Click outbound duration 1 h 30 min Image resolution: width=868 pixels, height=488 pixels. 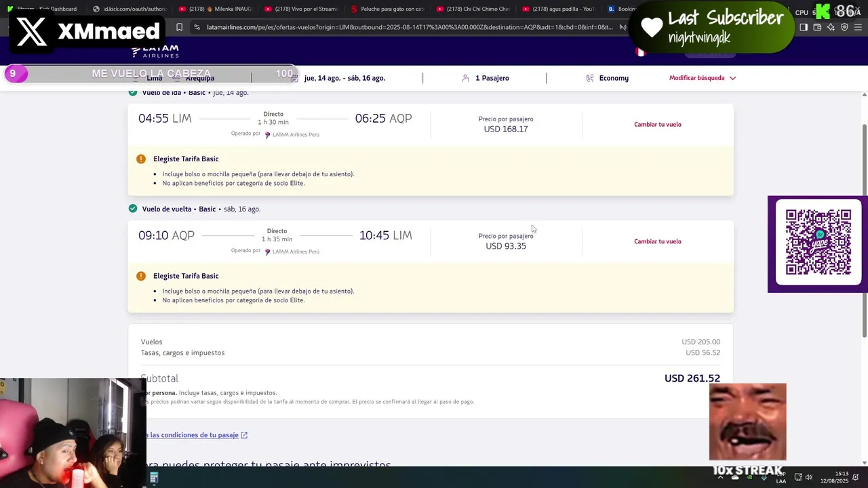[x=273, y=123]
